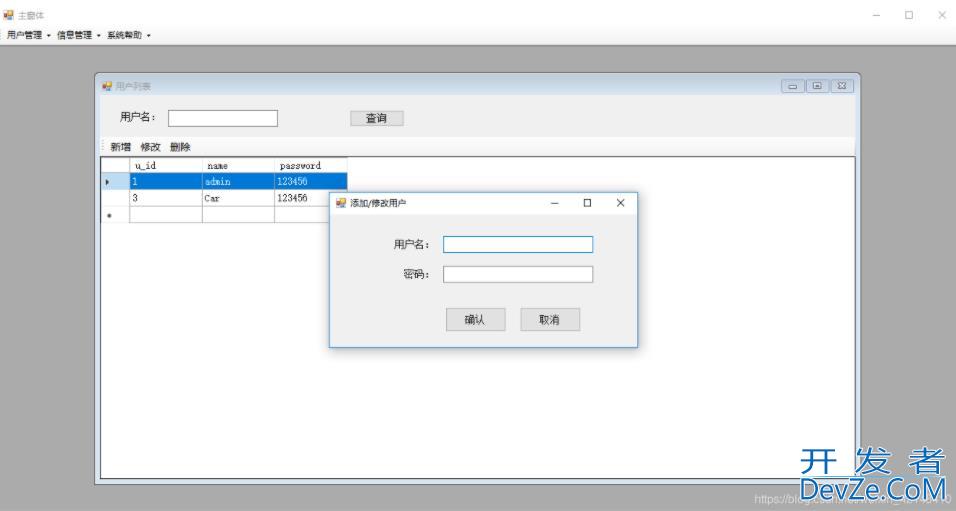Minimize the main window
The width and height of the screenshot is (956, 511).
click(876, 15)
